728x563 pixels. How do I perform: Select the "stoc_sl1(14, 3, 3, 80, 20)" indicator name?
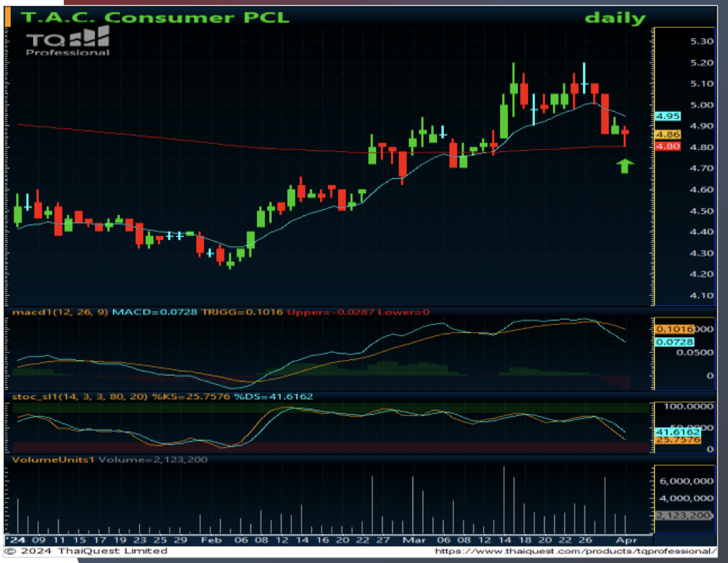(80, 396)
